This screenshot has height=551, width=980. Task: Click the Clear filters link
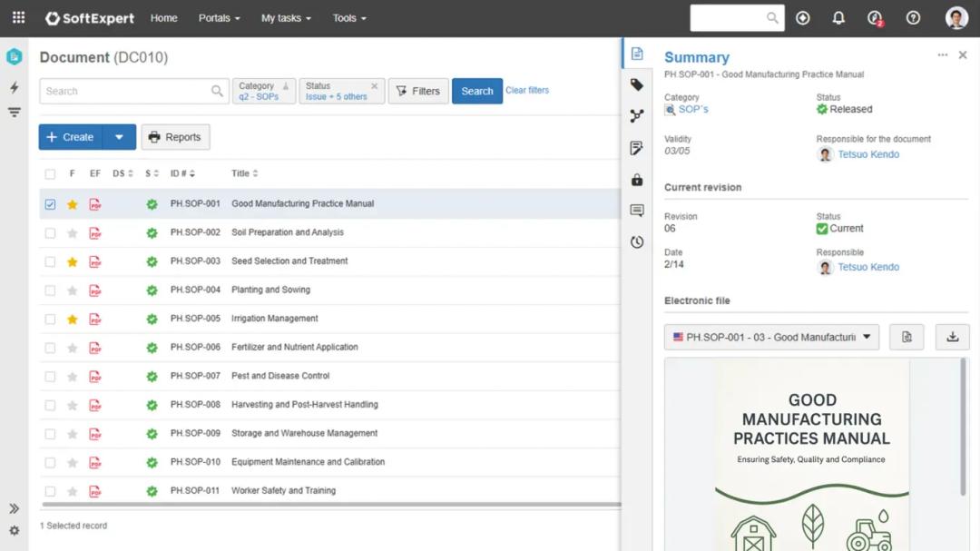point(527,91)
